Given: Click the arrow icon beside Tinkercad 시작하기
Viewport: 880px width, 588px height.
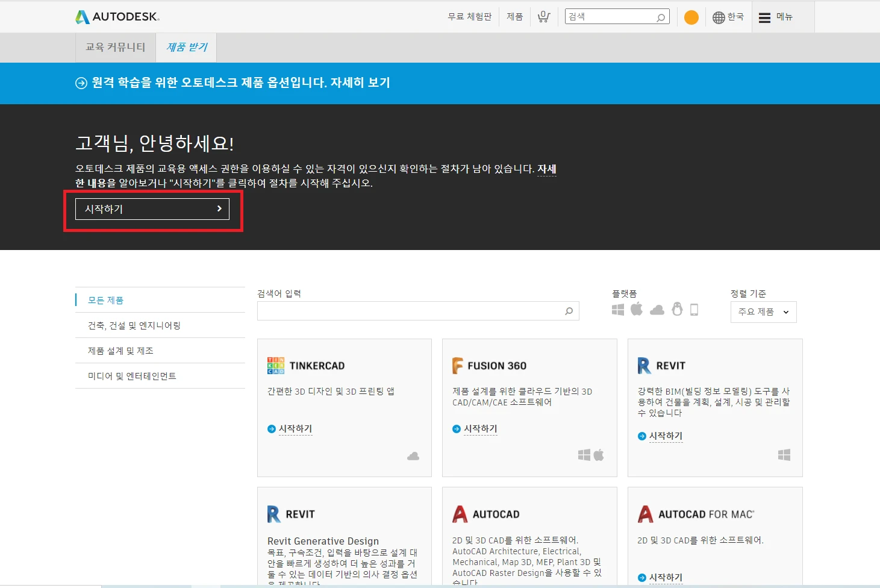Looking at the screenshot, I should coord(272,429).
